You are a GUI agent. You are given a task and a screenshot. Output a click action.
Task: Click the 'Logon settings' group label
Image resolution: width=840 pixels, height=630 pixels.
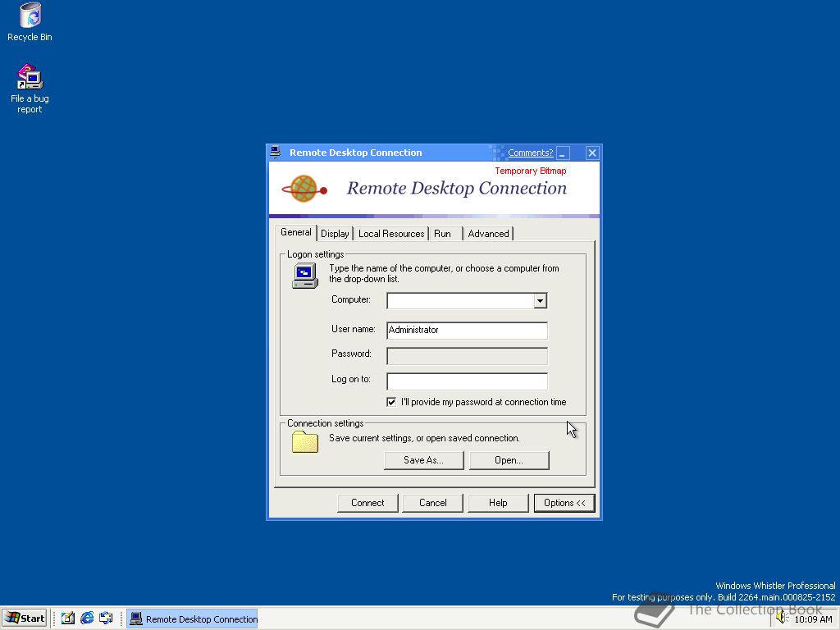click(x=316, y=254)
